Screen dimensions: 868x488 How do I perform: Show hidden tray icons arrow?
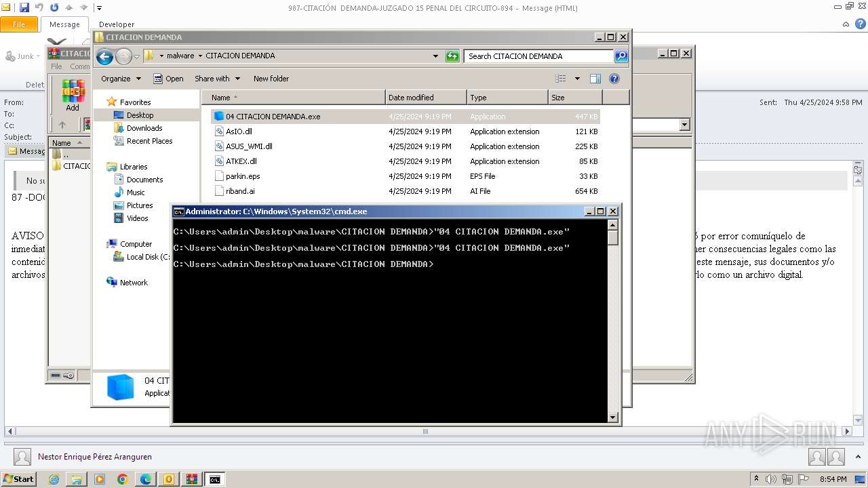click(x=757, y=479)
